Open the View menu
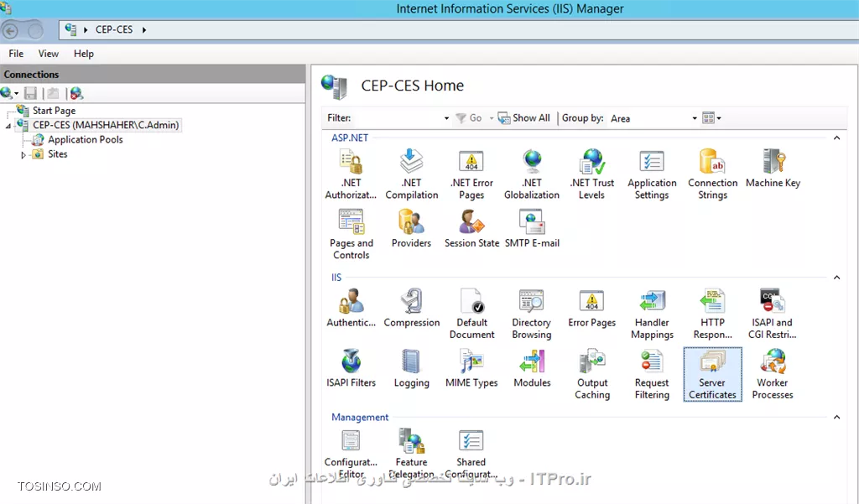This screenshot has height=504, width=859. (48, 53)
